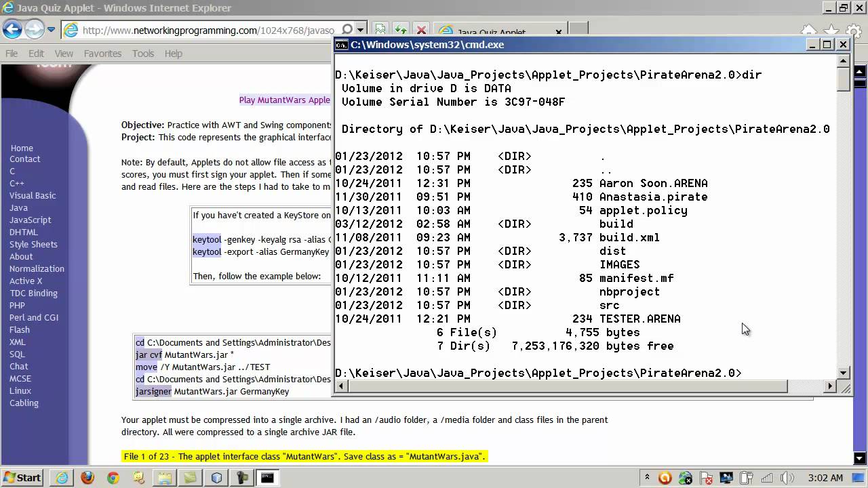Viewport: 868px width, 488px height.
Task: Click the cmd horizontal scrollbar thumb
Action: click(x=567, y=386)
